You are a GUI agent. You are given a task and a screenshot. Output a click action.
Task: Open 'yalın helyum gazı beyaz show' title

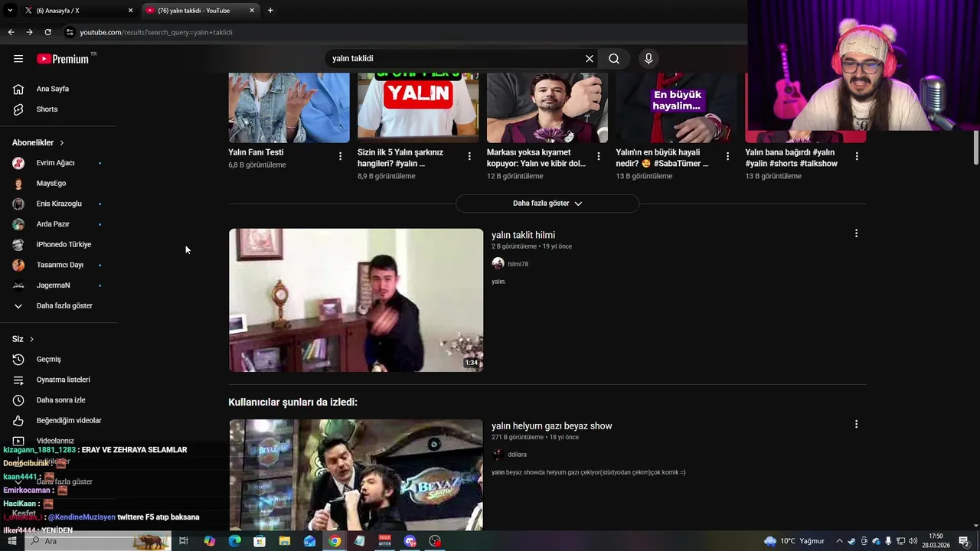(551, 425)
